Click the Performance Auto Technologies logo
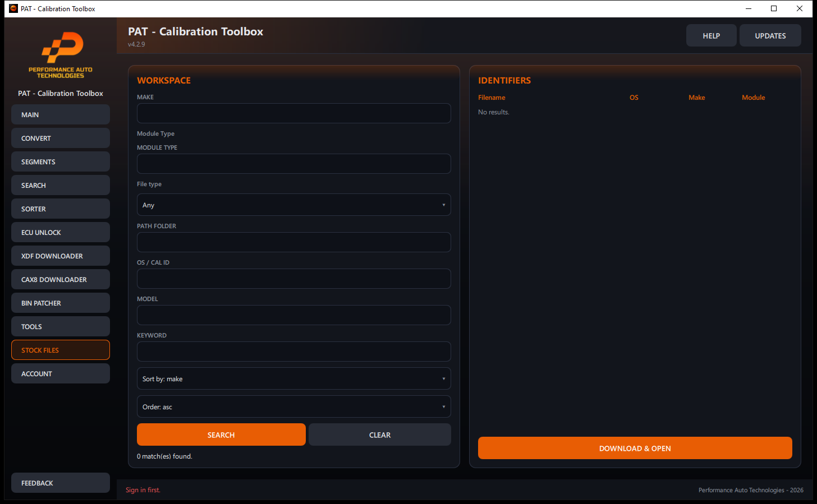 click(61, 55)
